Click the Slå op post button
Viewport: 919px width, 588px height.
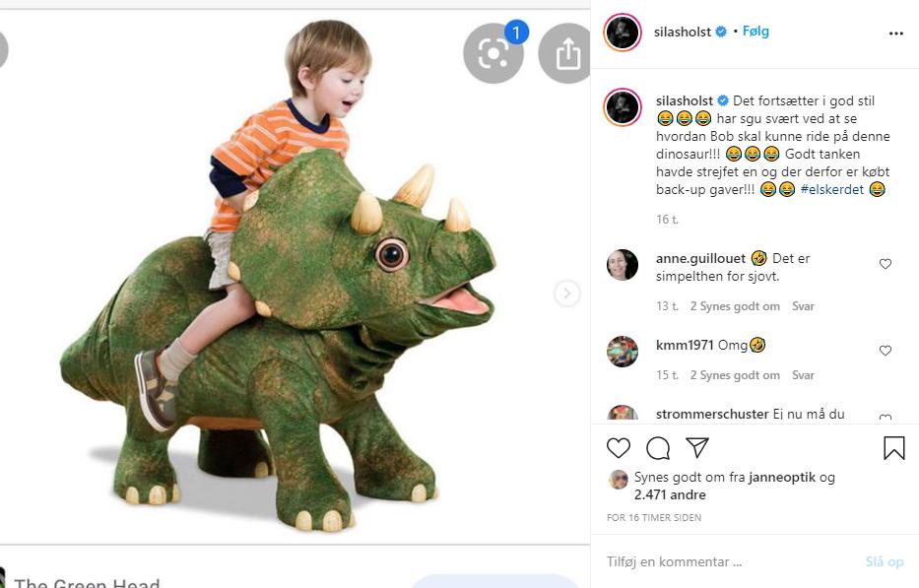coord(885,561)
